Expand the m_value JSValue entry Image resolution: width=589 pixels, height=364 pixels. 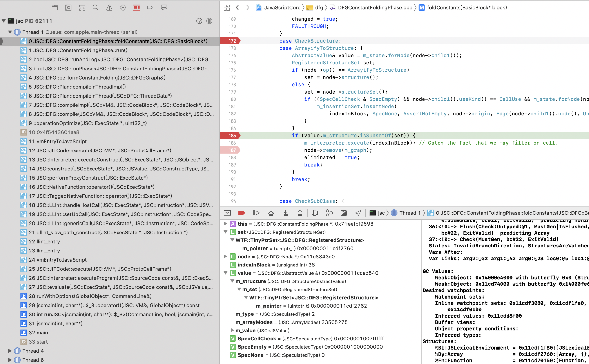click(x=232, y=330)
